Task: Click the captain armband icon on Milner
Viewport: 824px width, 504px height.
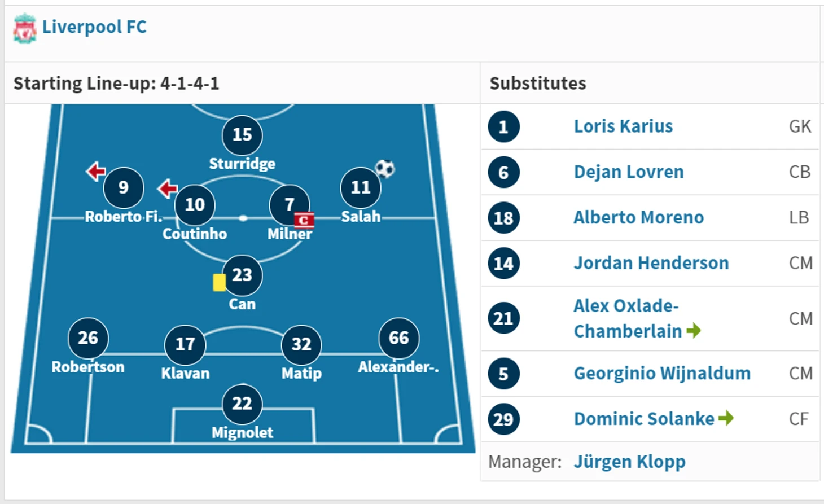Action: pos(304,220)
